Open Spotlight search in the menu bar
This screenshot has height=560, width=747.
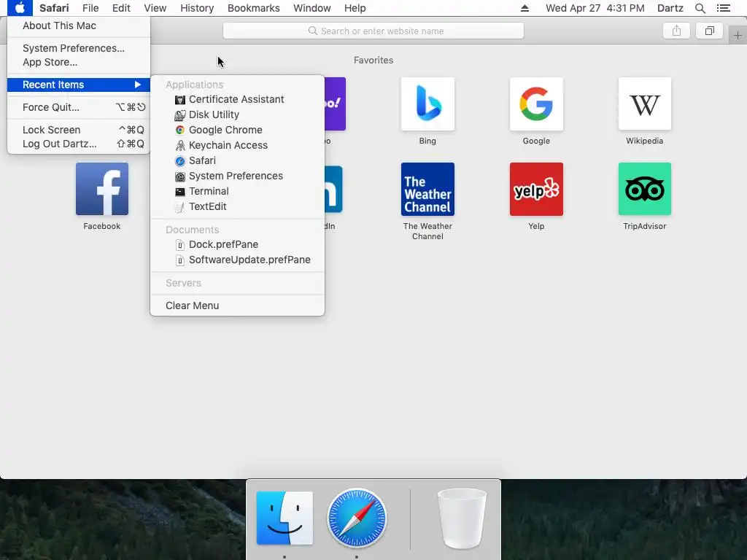[700, 8]
